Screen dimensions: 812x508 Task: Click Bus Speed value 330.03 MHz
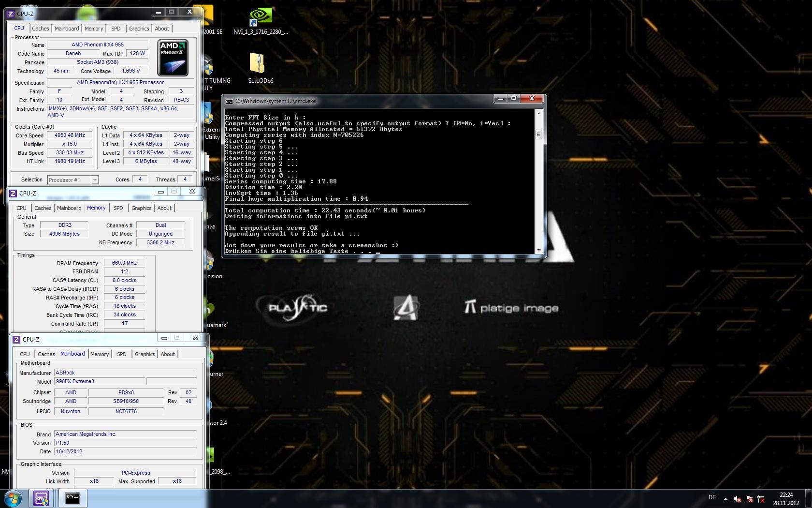pyautogui.click(x=70, y=153)
